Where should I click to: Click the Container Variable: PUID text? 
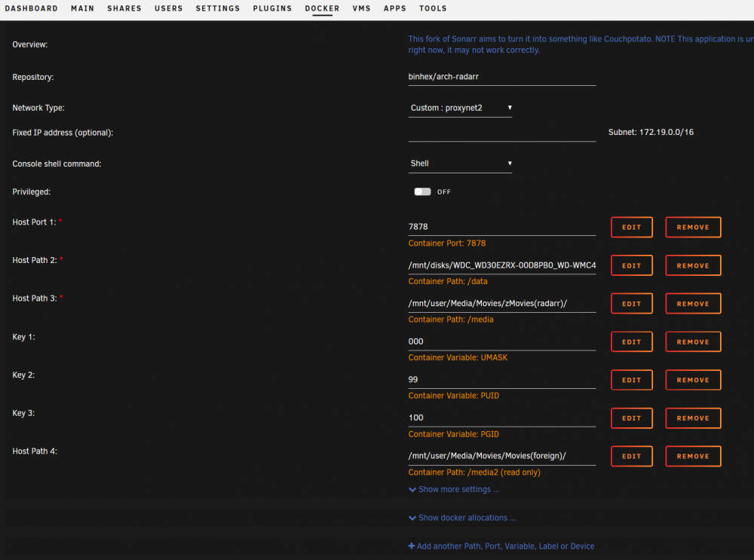(453, 396)
